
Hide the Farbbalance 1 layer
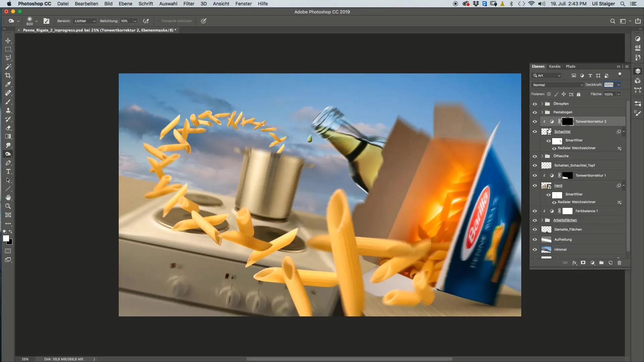point(535,211)
